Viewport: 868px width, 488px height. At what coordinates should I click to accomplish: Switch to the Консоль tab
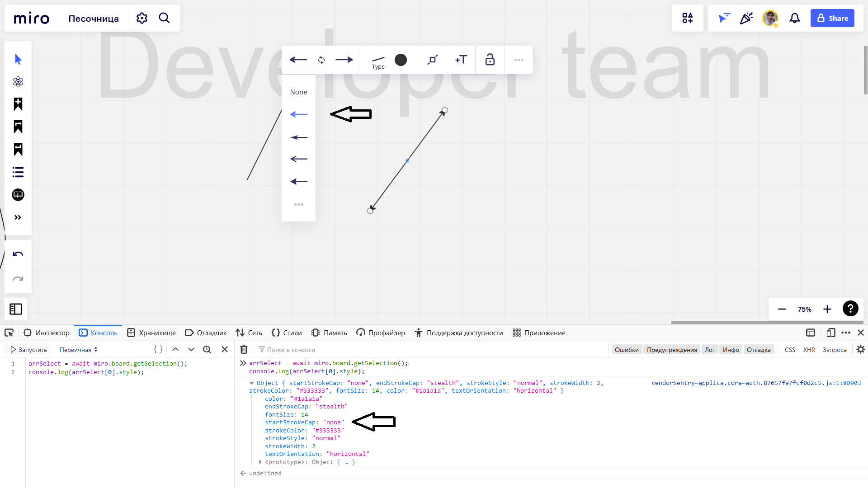tap(98, 333)
